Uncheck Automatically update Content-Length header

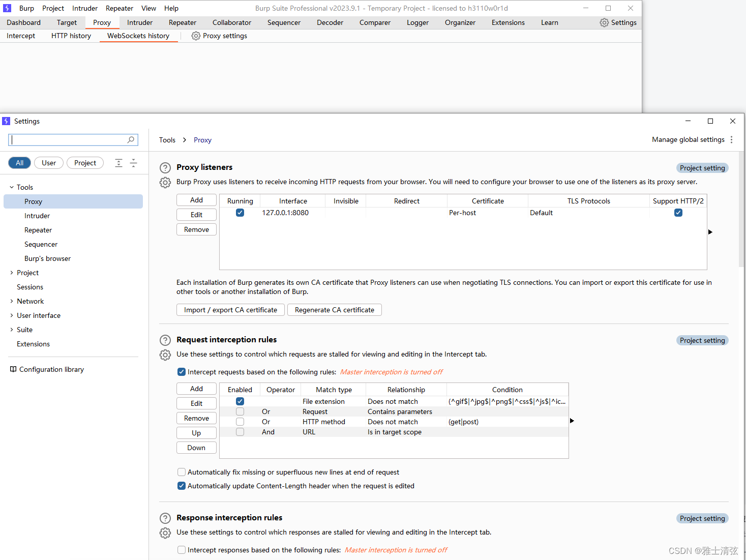(x=182, y=486)
